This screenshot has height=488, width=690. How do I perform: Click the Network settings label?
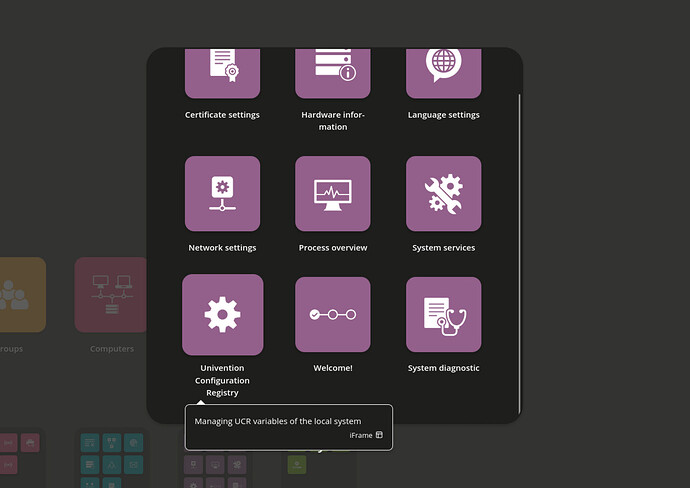point(222,248)
